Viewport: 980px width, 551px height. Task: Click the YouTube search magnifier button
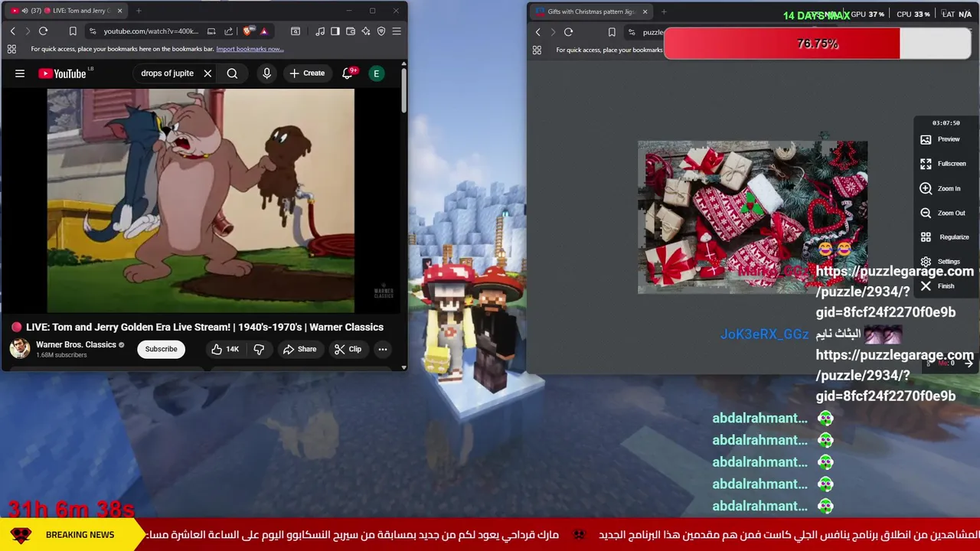point(232,73)
